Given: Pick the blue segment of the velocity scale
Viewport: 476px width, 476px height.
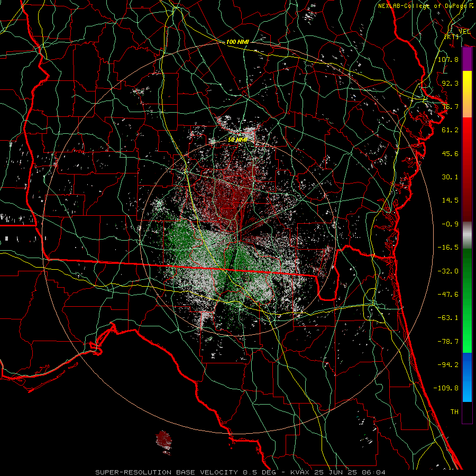Looking at the screenshot, I should click(x=467, y=377).
